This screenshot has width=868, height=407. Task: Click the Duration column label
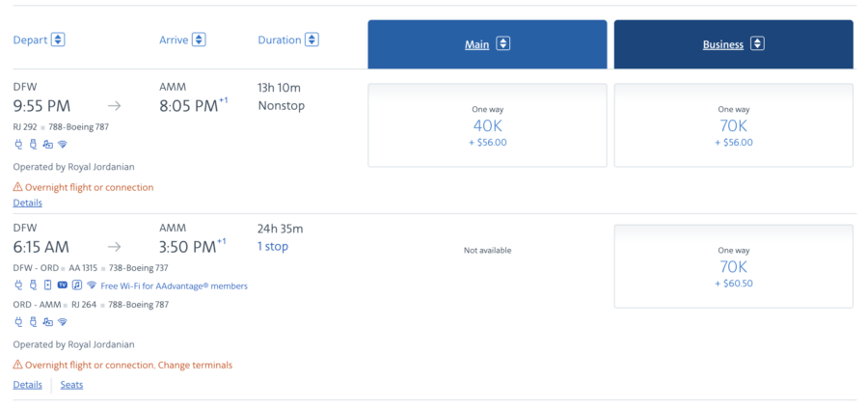(280, 41)
